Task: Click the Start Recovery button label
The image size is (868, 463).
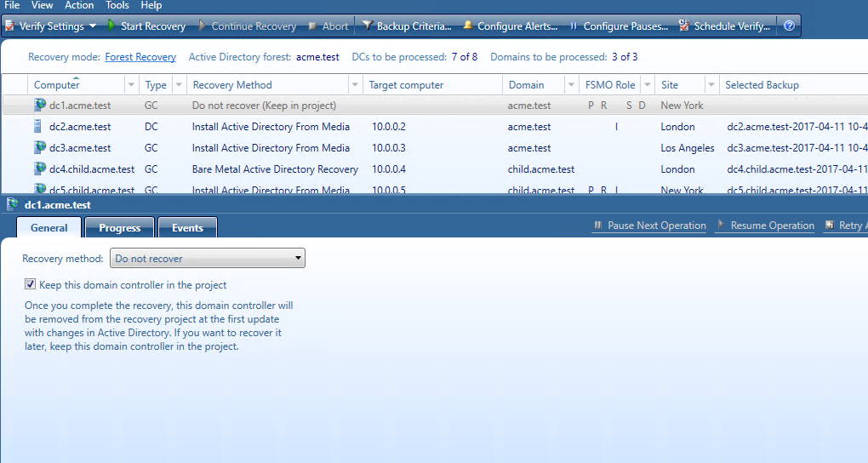Action: coord(153,26)
